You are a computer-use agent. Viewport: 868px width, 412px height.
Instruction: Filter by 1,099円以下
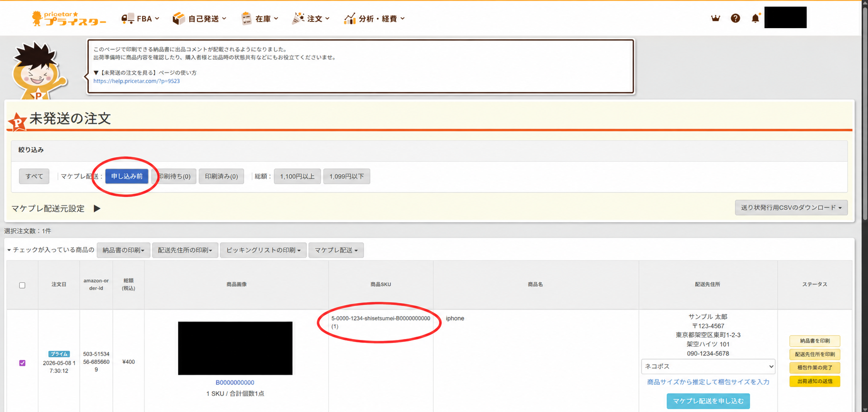[x=347, y=176]
